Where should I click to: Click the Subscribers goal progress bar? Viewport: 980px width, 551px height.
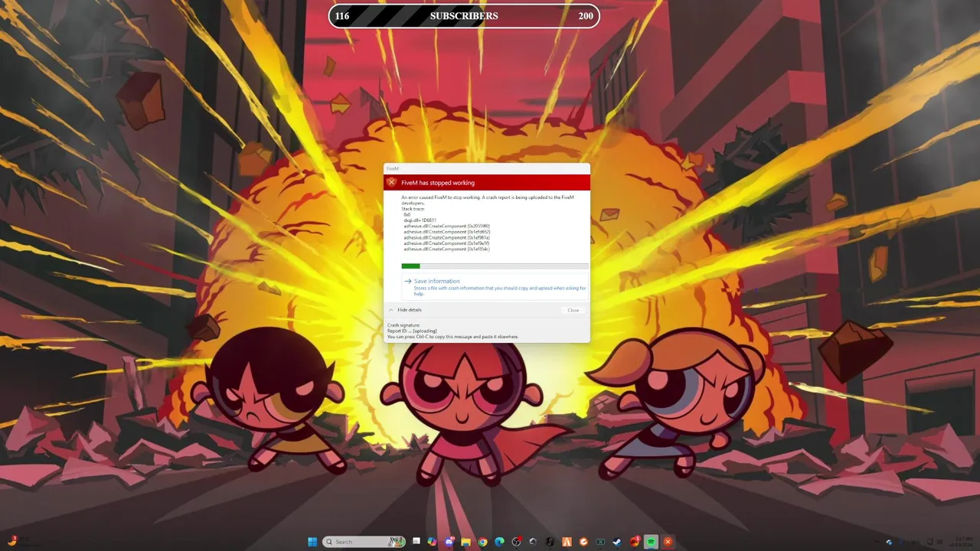(464, 16)
